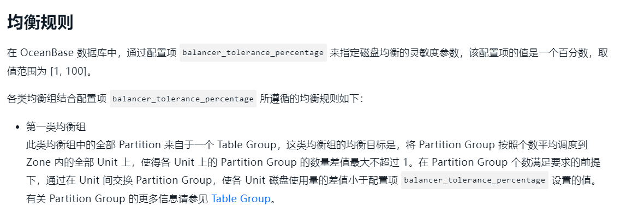Click the 均衡规则 page heading
Viewport: 644px width, 206px height.
click(40, 22)
